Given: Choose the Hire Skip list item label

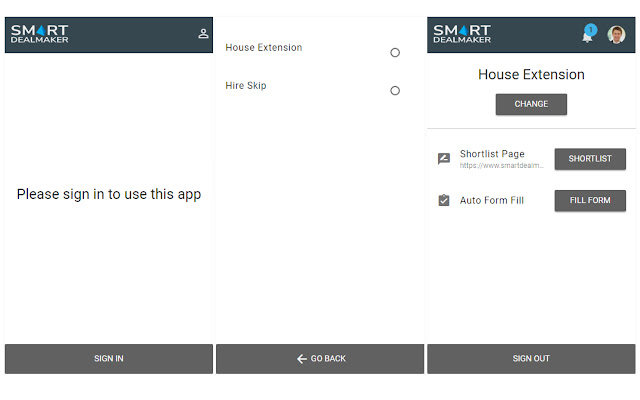Looking at the screenshot, I should (246, 86).
